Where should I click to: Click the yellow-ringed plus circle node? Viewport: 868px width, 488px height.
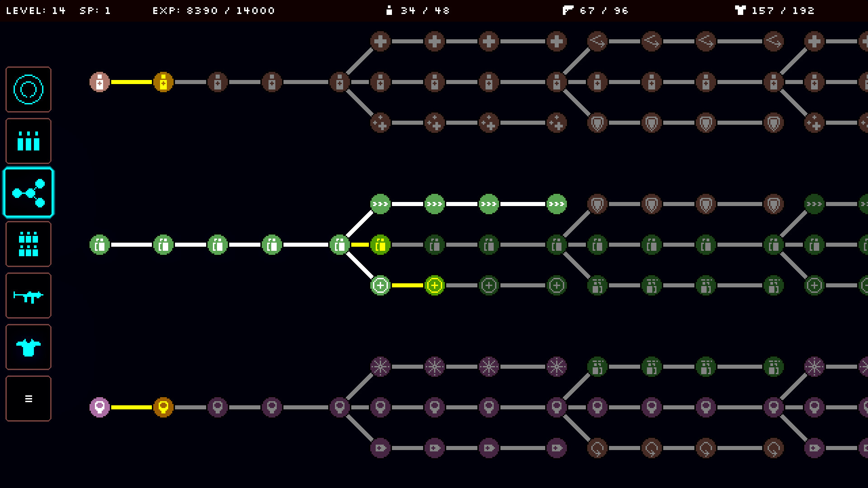pos(434,285)
